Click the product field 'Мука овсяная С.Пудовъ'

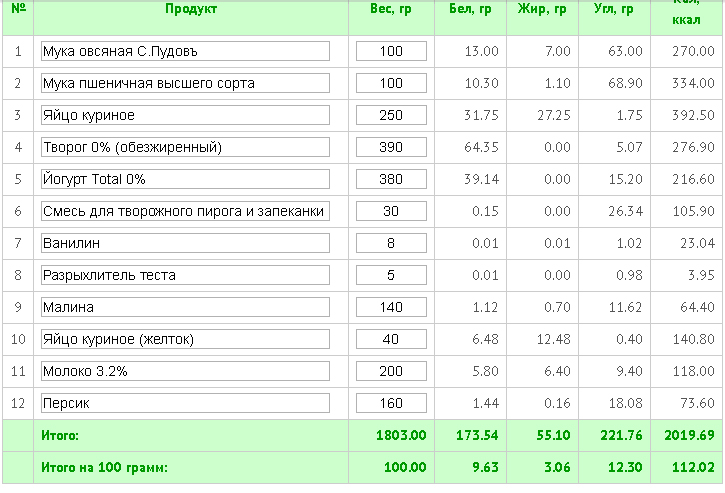tap(185, 51)
